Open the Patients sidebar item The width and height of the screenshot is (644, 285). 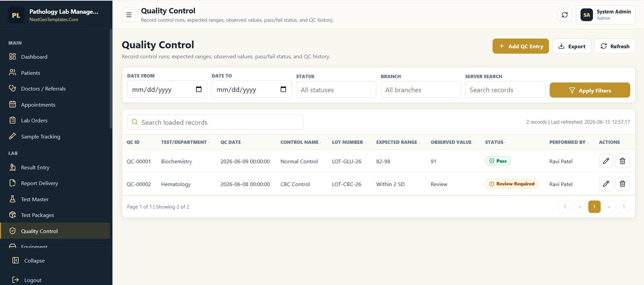(55, 73)
